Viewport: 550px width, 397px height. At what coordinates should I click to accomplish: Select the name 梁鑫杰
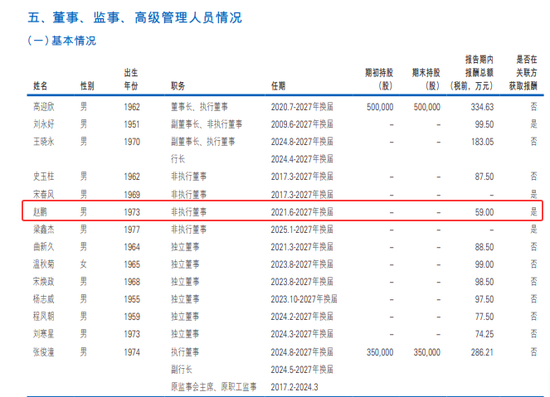tap(44, 229)
